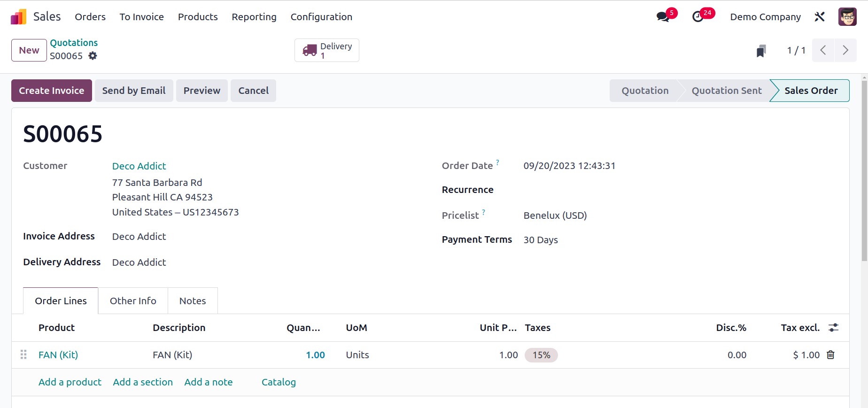The height and width of the screenshot is (408, 868).
Task: Click the Invoice Address Deco Addict field
Action: (139, 237)
